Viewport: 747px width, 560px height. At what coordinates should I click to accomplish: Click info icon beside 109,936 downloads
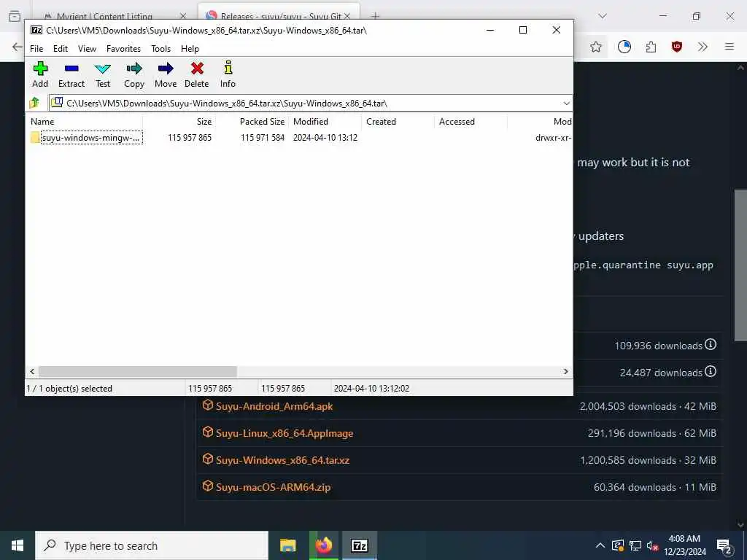711,344
